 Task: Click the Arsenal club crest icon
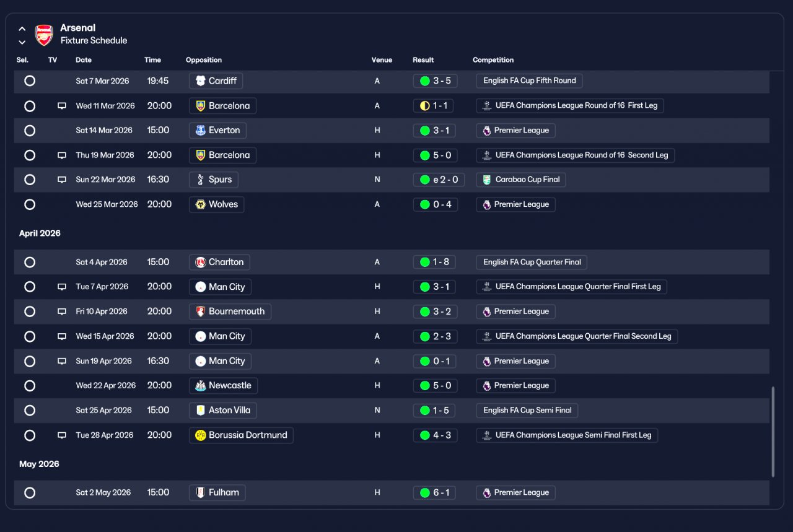coord(44,35)
